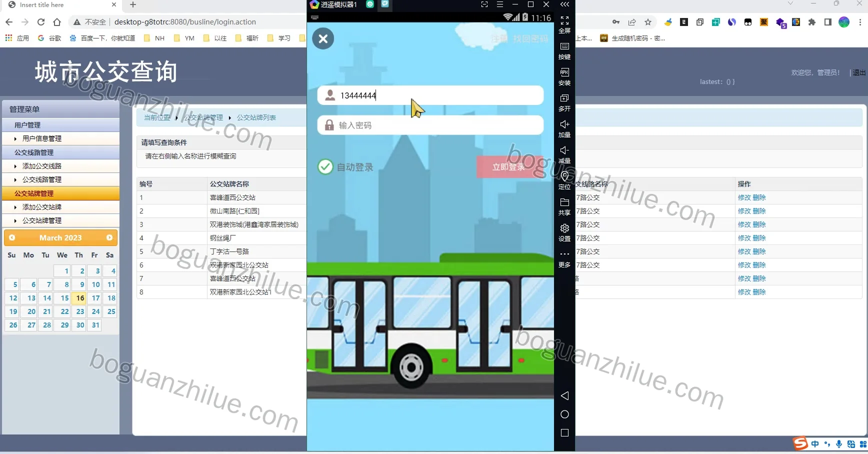
Task: Close the login screen with the X icon
Action: (323, 38)
